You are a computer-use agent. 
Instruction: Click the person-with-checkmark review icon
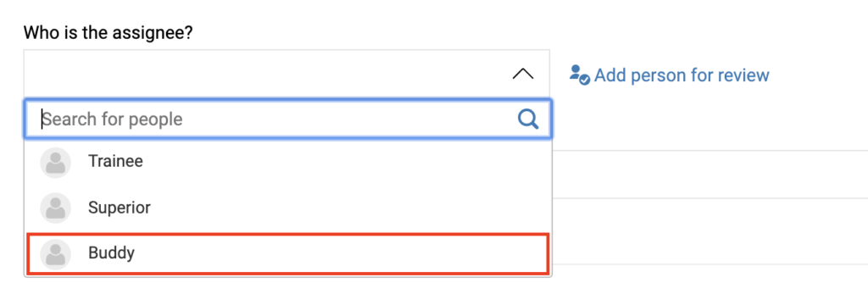pos(580,75)
